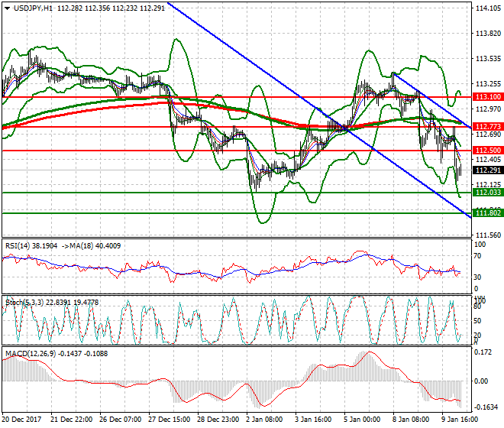Select the 113.535 price scale value
Screen dimensions: 504x428
click(x=488, y=59)
